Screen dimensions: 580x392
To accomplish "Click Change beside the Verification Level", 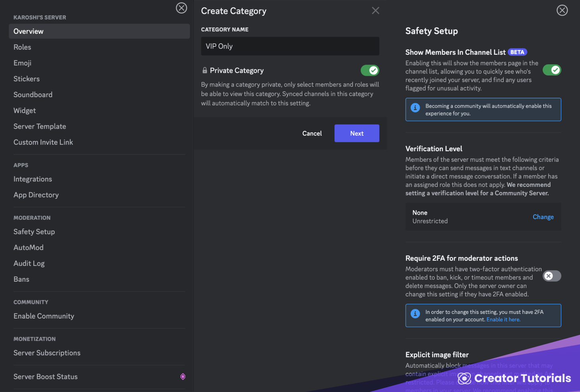I will click(x=543, y=217).
